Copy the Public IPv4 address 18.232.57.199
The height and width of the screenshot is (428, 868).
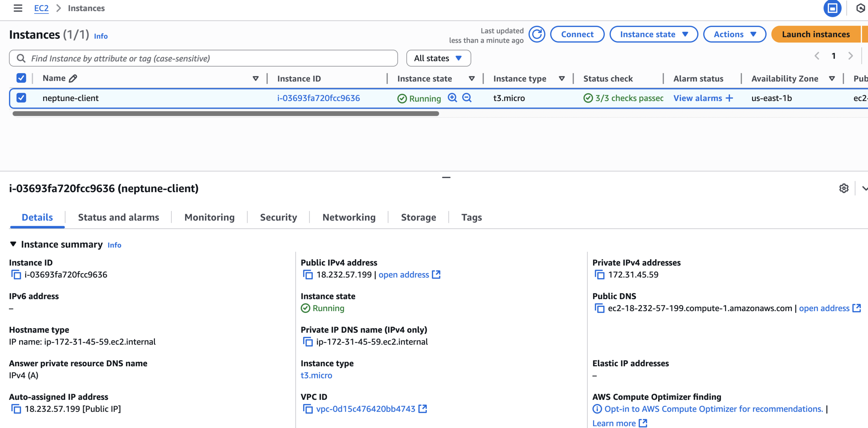(308, 275)
